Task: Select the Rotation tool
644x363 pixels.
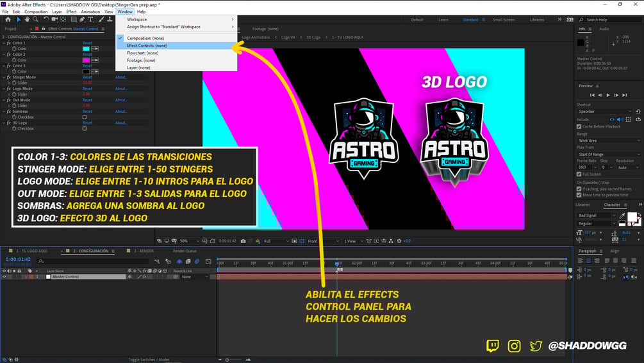Action: pos(46,19)
